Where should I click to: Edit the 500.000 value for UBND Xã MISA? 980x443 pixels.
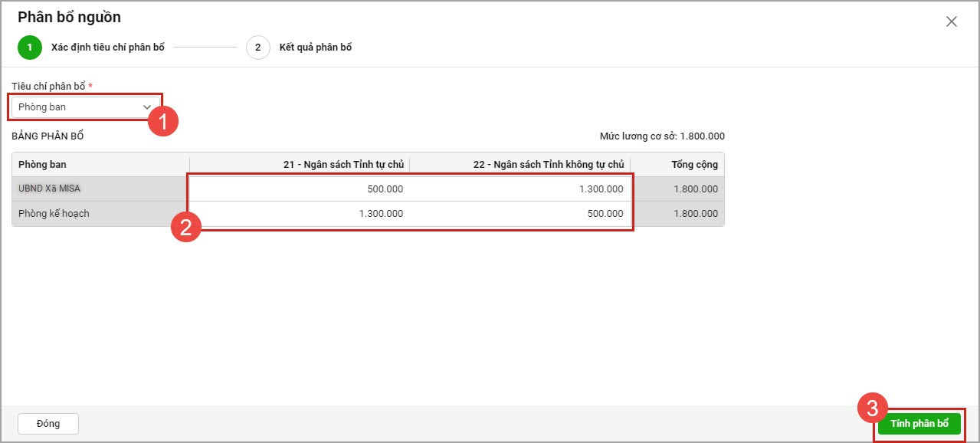300,189
